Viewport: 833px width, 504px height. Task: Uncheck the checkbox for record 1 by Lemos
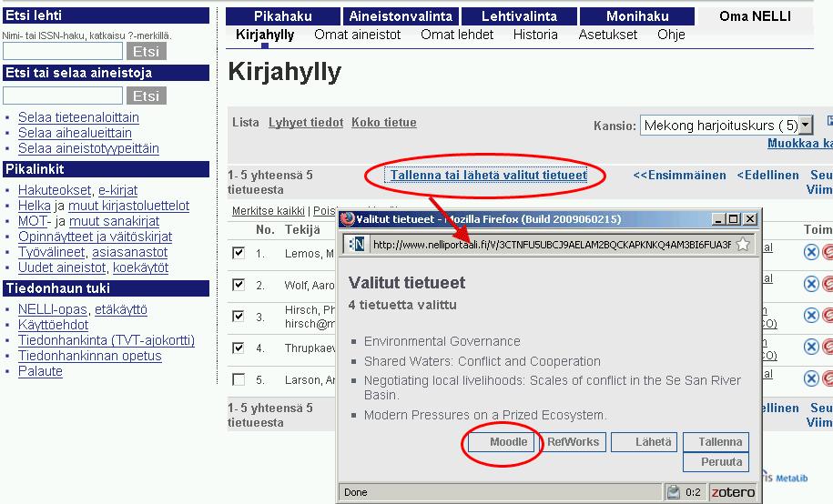click(239, 253)
